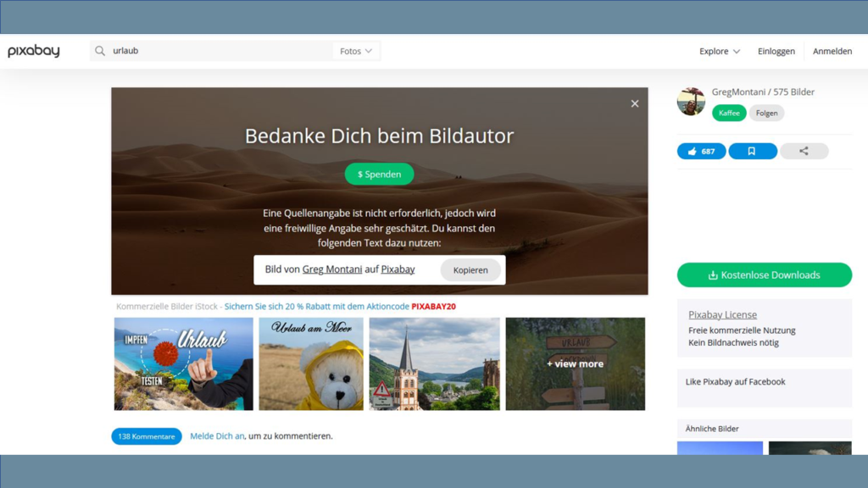868x488 pixels.
Task: Open the Anmelden menu item
Action: (832, 51)
